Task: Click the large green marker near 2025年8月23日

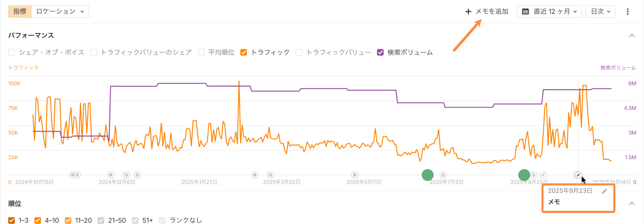Action: (524, 175)
